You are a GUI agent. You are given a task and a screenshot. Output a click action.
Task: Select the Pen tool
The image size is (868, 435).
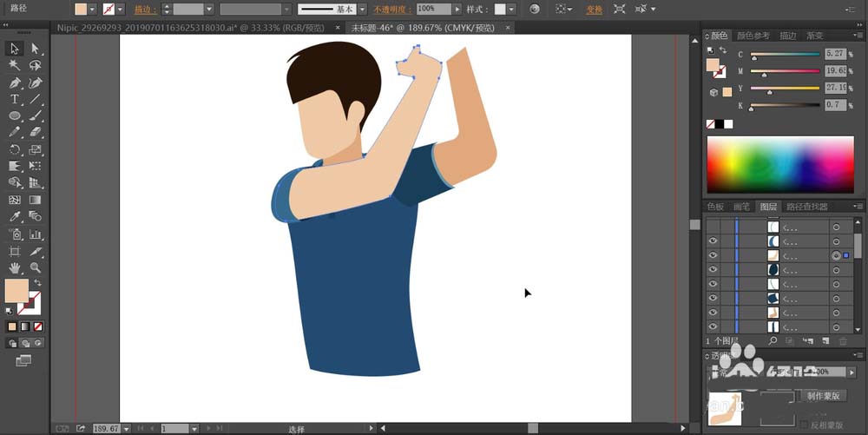(x=15, y=82)
